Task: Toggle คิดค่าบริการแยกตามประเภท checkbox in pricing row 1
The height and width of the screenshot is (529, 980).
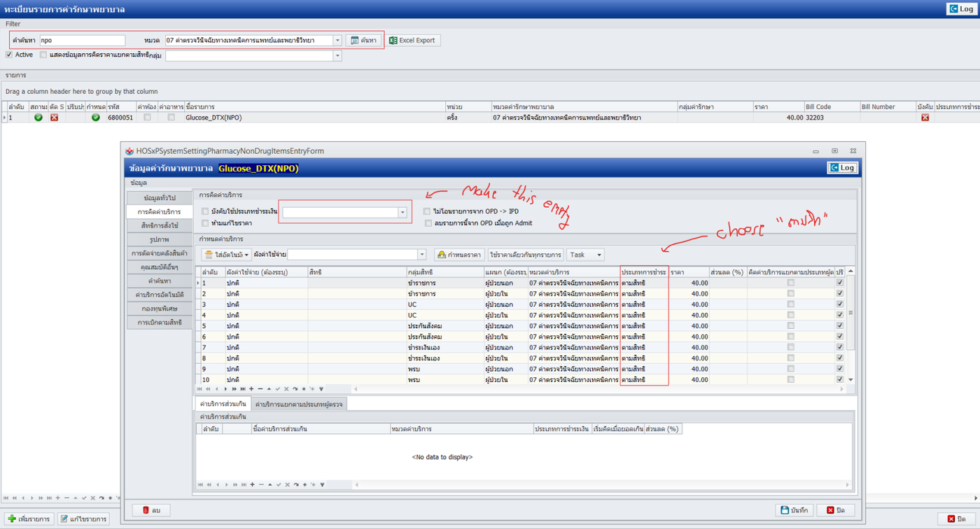Action: [790, 283]
